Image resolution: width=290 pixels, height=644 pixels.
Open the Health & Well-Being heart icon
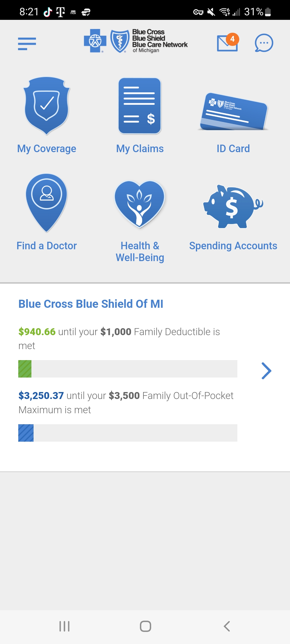click(x=140, y=204)
